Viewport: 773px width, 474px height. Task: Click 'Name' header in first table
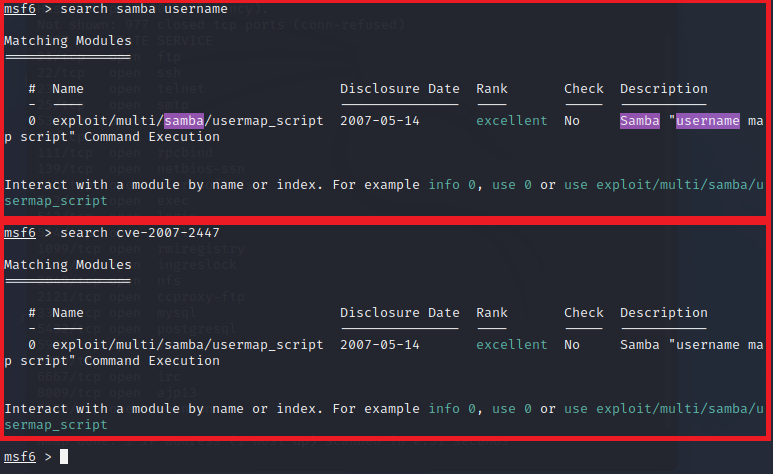(x=68, y=89)
